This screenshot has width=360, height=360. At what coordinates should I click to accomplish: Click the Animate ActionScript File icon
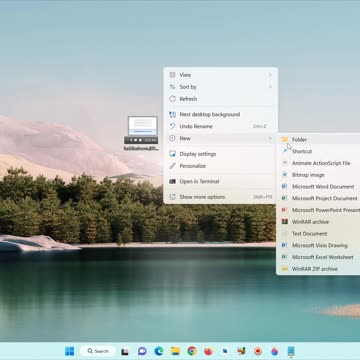[x=285, y=163]
